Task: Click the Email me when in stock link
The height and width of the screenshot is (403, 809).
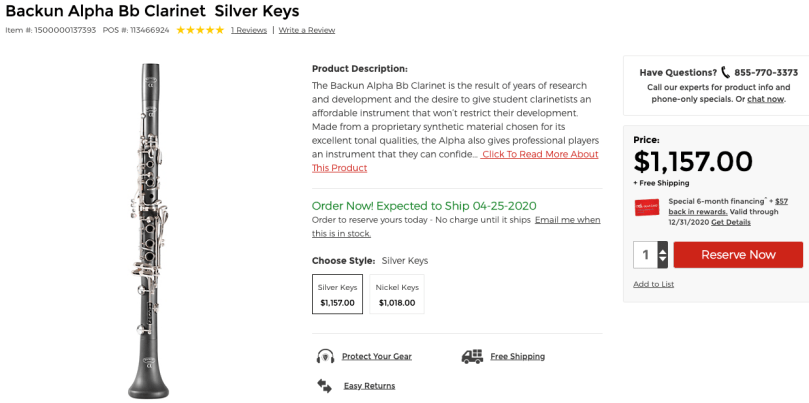Action: [x=567, y=220]
